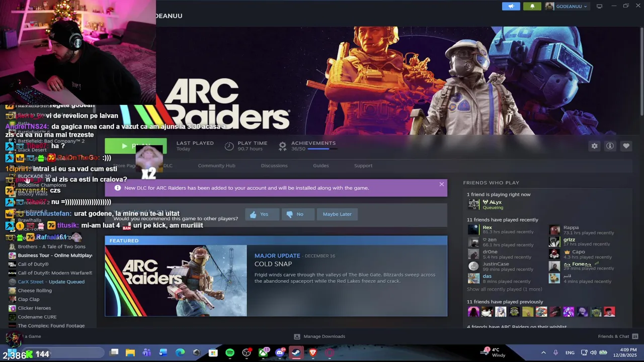The width and height of the screenshot is (644, 362).
Task: Open the Discussions tab
Action: [x=274, y=165]
